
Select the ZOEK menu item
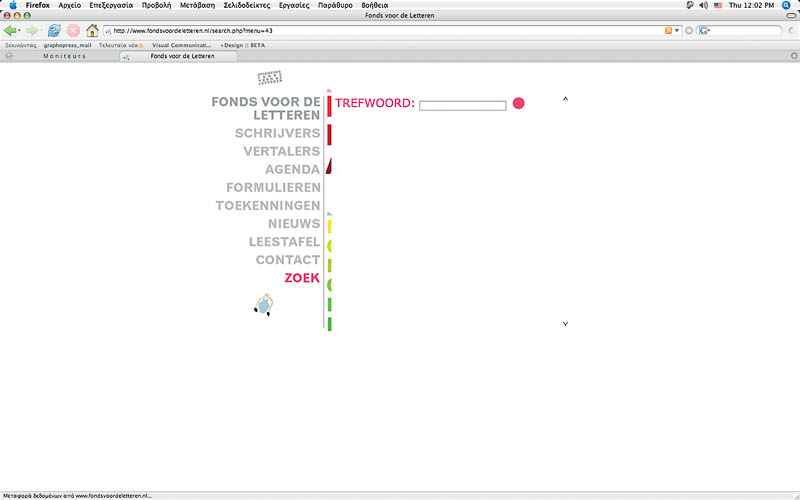(x=302, y=278)
